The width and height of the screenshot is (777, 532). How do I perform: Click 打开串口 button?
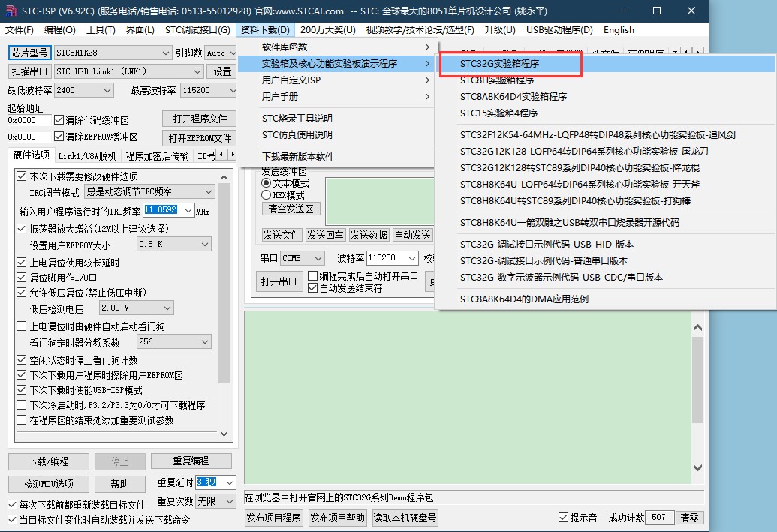(x=279, y=282)
